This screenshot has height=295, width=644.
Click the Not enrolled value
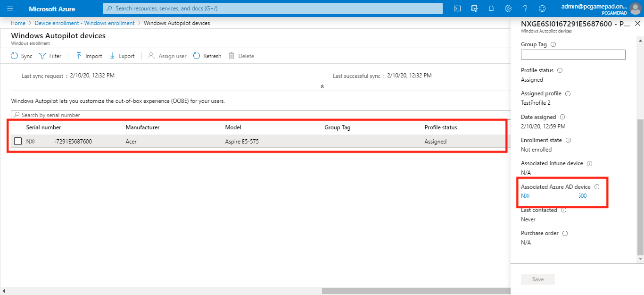(x=536, y=150)
